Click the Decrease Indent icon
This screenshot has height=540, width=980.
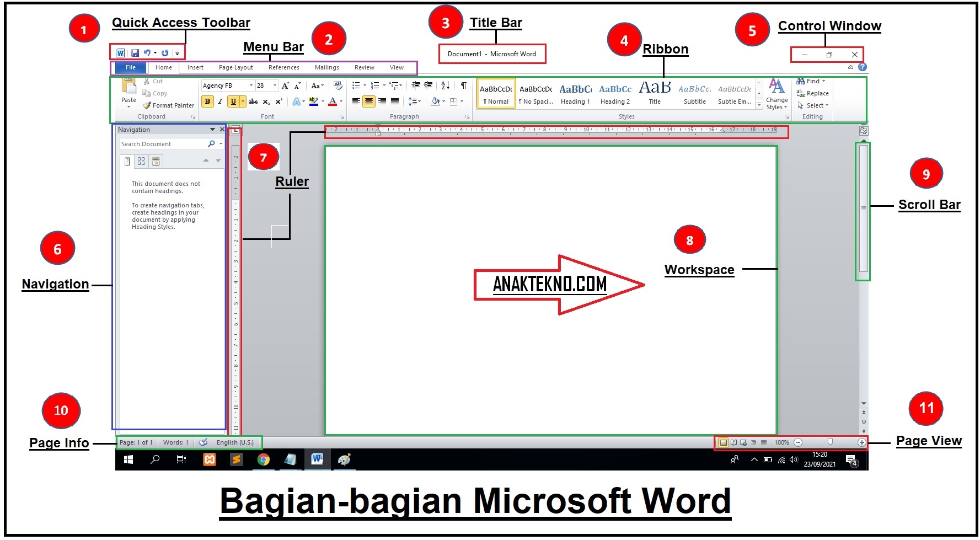[416, 85]
